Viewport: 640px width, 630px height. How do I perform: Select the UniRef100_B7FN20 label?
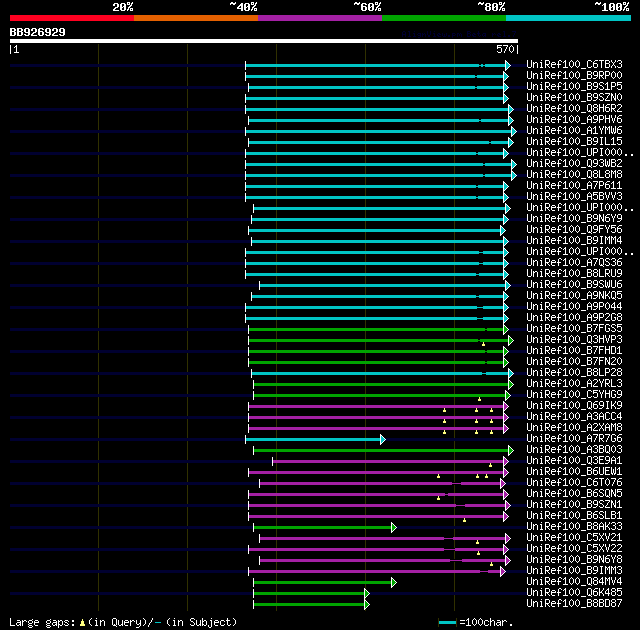click(574, 362)
